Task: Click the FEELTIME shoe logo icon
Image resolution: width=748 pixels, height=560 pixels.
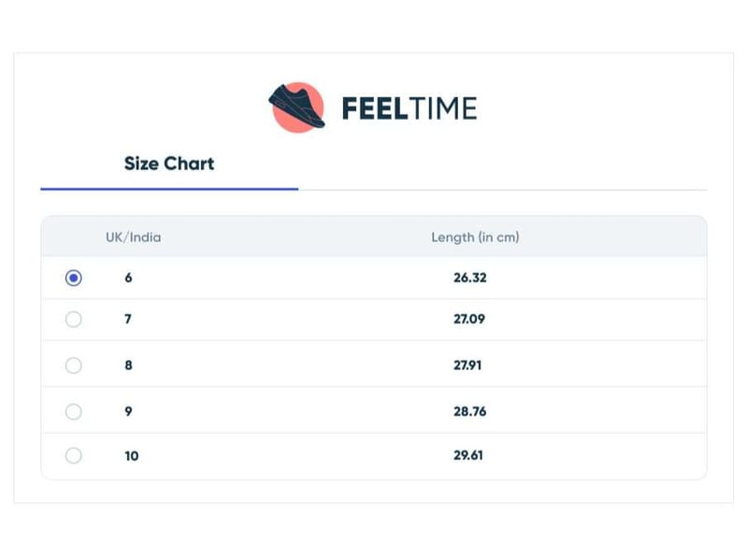Action: tap(297, 108)
